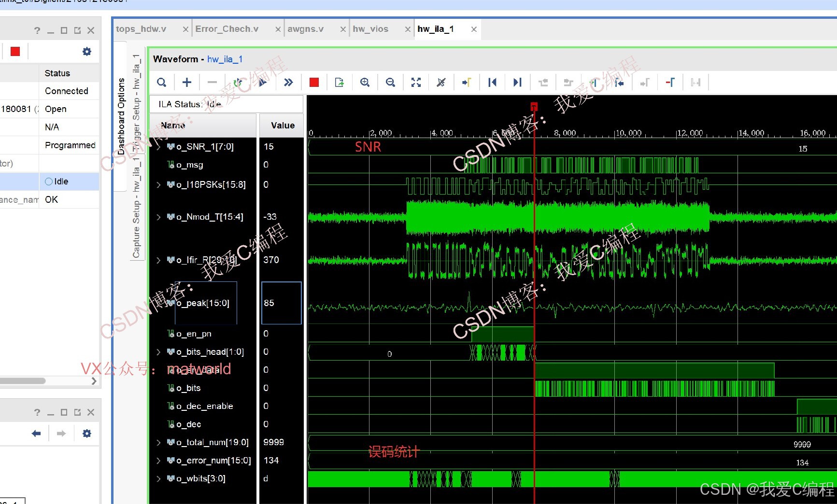The height and width of the screenshot is (504, 837).
Task: Click the Programmed status cell
Action: coord(70,145)
